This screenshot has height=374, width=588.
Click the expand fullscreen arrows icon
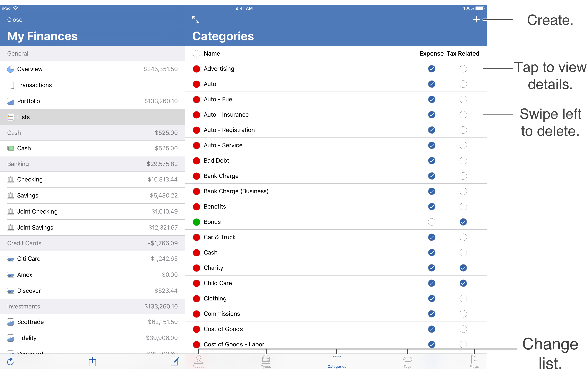click(196, 20)
